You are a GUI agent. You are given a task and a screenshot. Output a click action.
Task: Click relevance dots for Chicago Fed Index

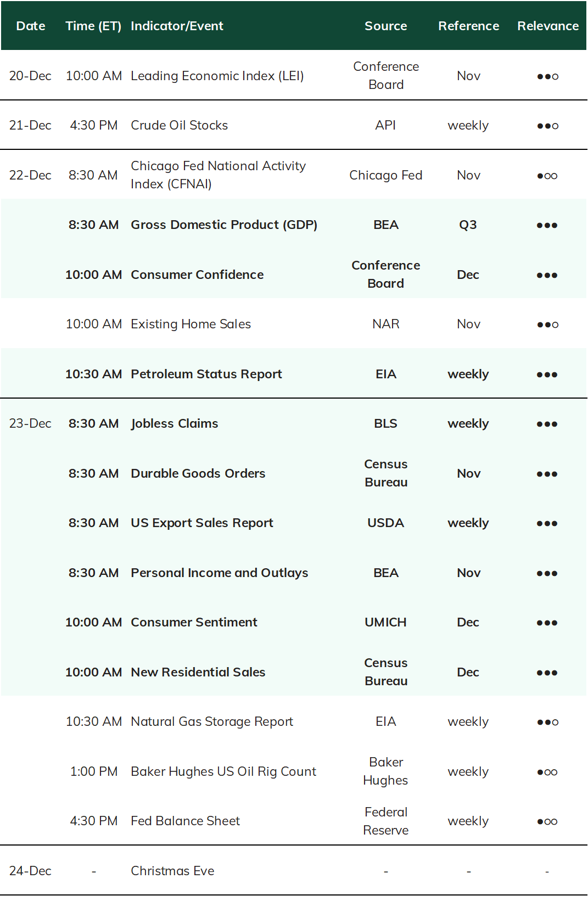click(547, 176)
